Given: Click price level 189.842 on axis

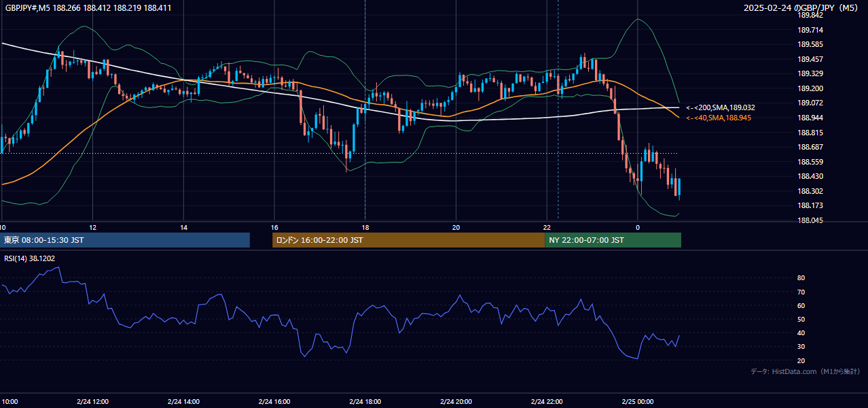Looking at the screenshot, I should point(810,16).
